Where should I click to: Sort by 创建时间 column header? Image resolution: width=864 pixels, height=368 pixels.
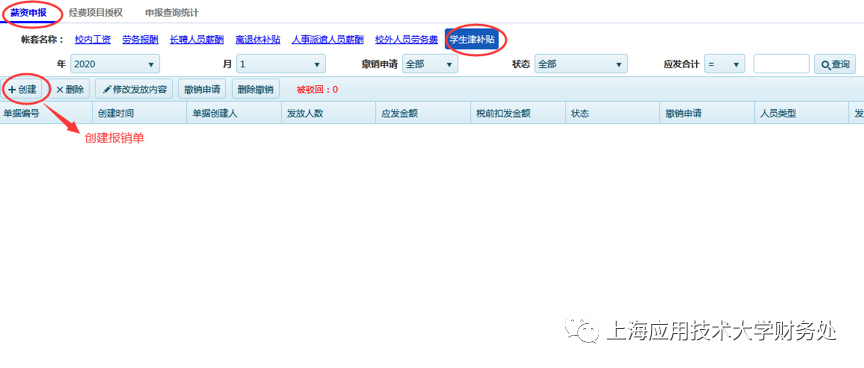point(139,113)
